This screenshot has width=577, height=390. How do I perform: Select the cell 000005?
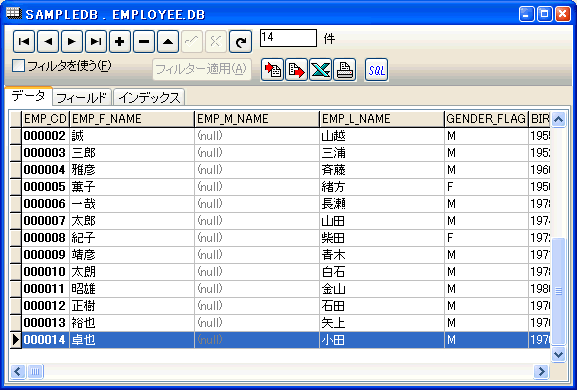tap(46, 187)
